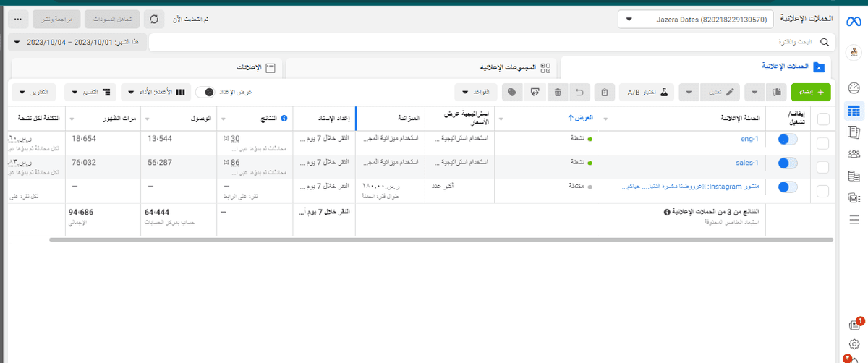Switch to the Ad Sets tab
Image resolution: width=868 pixels, height=363 pixels.
(422, 67)
